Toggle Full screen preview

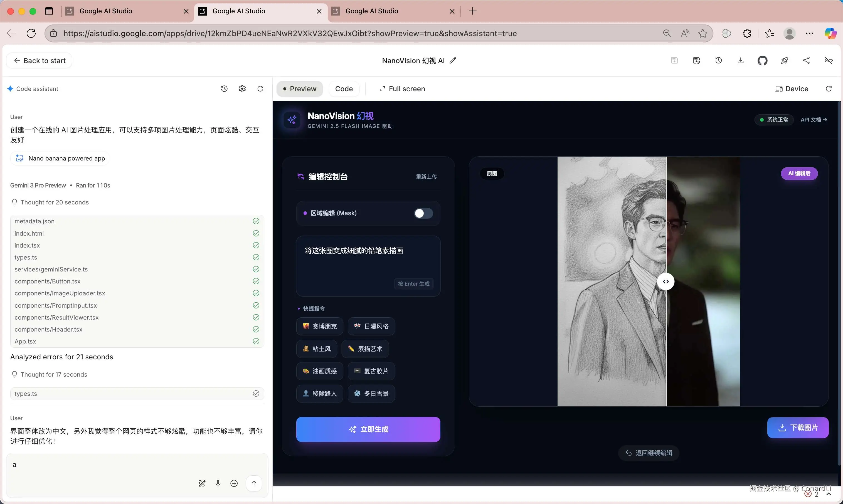click(x=402, y=89)
